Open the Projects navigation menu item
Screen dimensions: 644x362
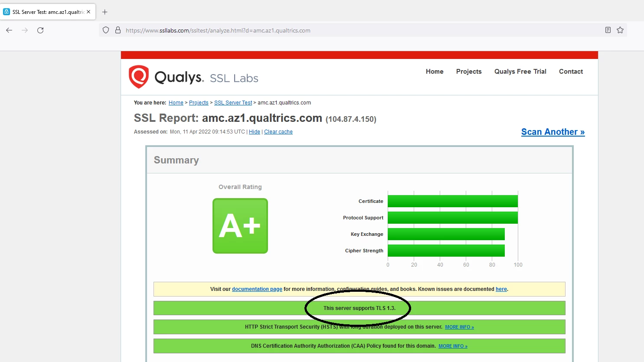click(x=469, y=72)
